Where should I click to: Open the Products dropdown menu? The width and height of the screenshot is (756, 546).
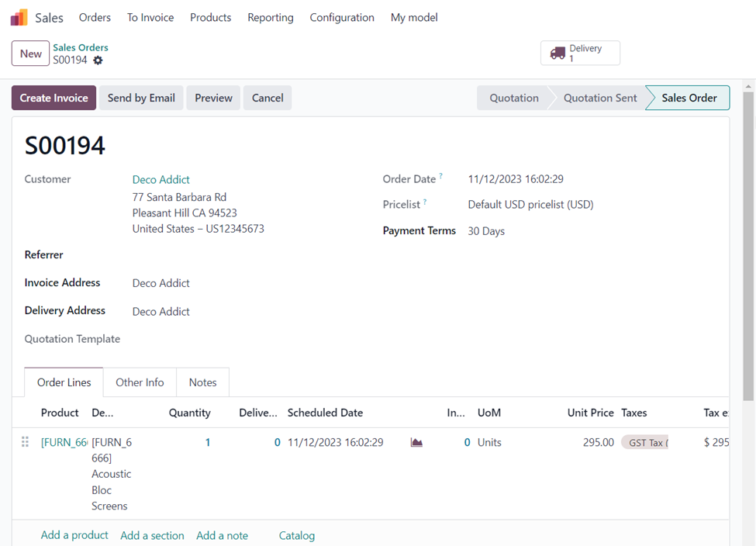point(210,17)
